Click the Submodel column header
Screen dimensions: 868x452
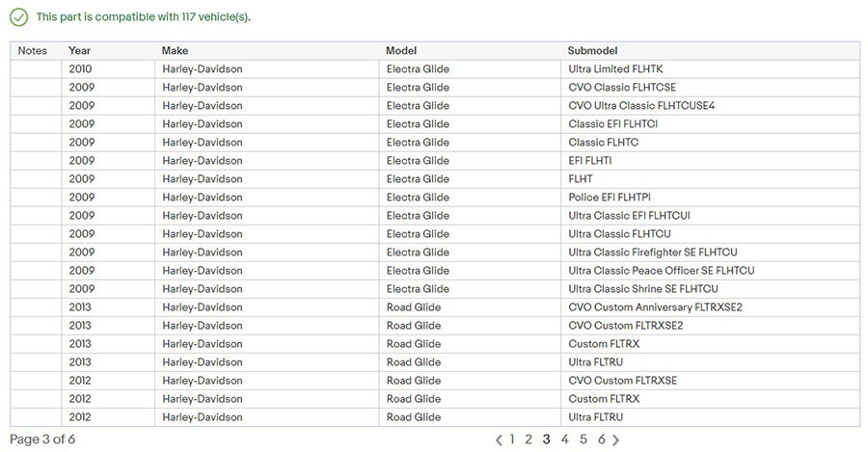(592, 50)
